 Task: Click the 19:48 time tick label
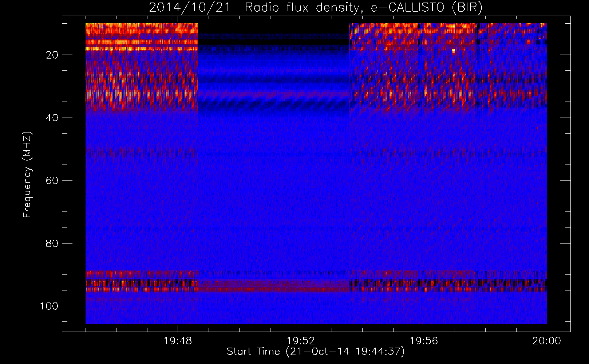pyautogui.click(x=178, y=341)
